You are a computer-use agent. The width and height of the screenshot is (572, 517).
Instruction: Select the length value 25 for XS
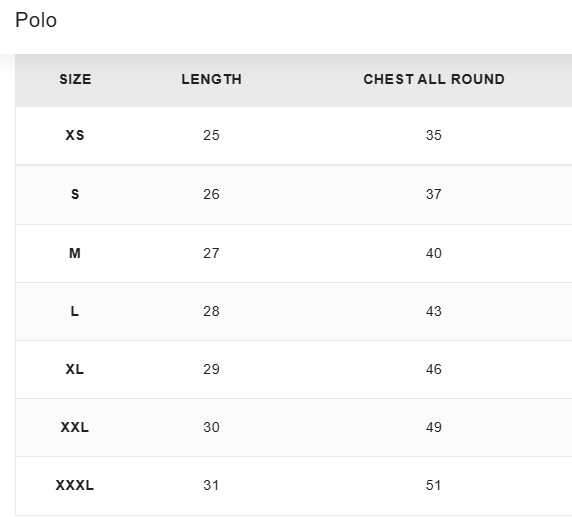211,135
